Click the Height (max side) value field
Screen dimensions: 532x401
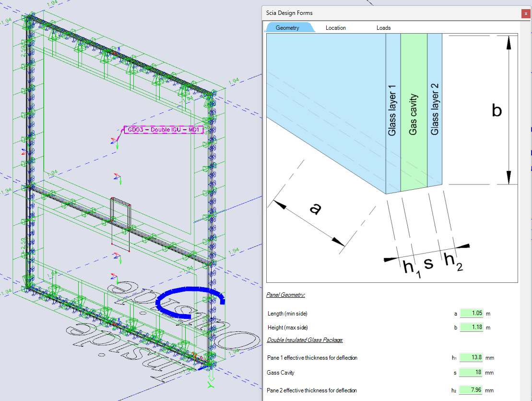point(472,327)
